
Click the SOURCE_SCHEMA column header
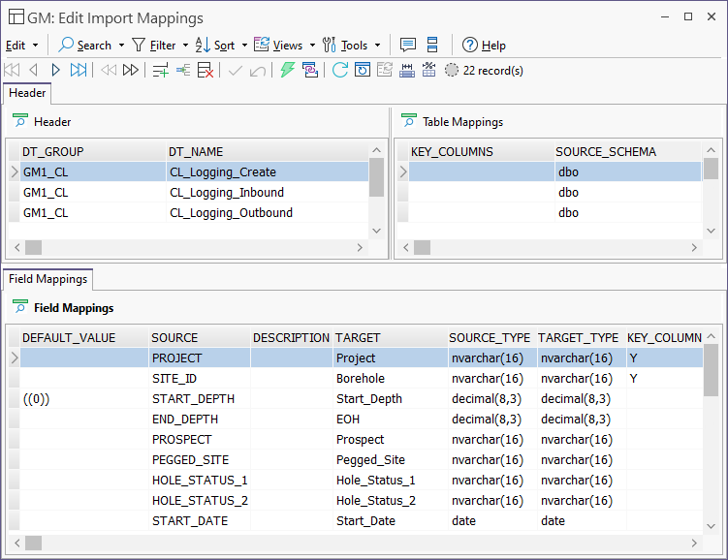[627, 152]
